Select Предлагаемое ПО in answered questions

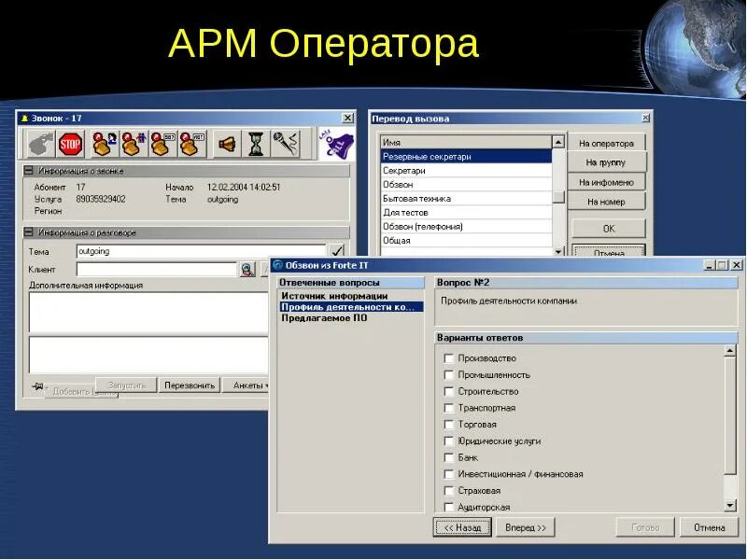coord(324,318)
